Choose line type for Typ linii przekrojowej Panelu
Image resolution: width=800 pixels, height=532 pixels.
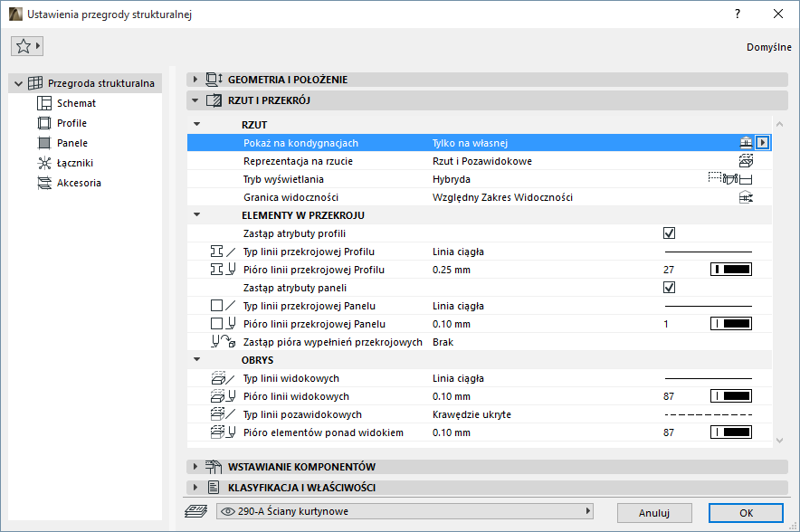[709, 306]
